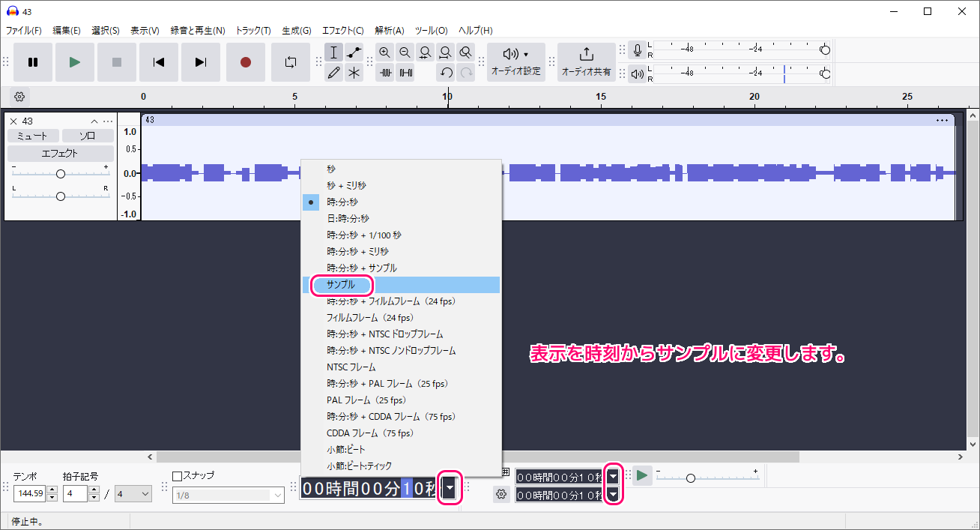The image size is (980, 530).
Task: Enable ソロ on track 43
Action: [x=88, y=136]
